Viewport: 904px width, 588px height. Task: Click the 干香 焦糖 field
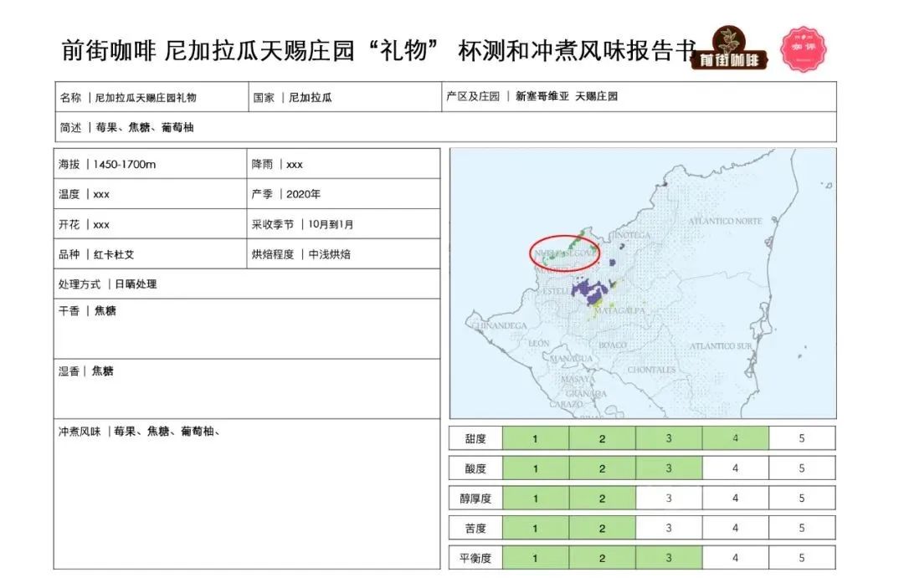247,329
